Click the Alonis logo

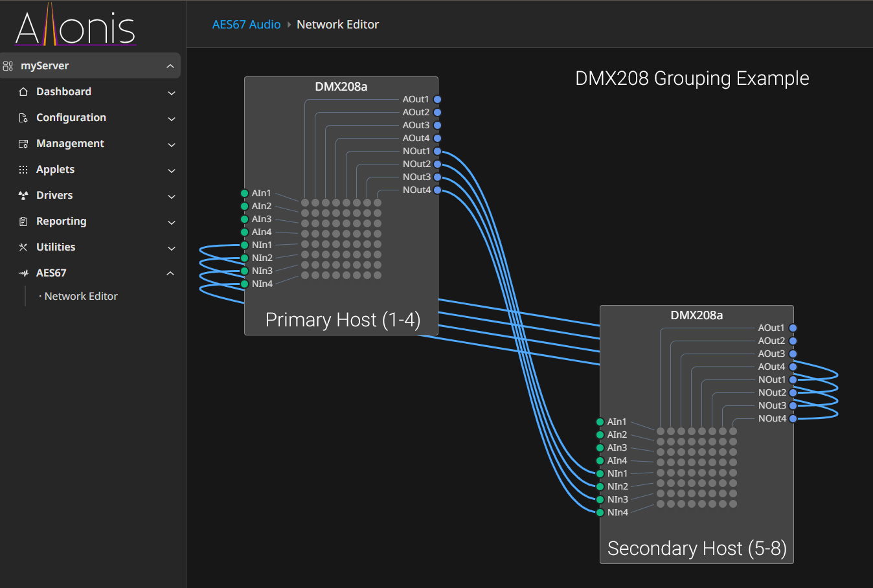click(75, 25)
